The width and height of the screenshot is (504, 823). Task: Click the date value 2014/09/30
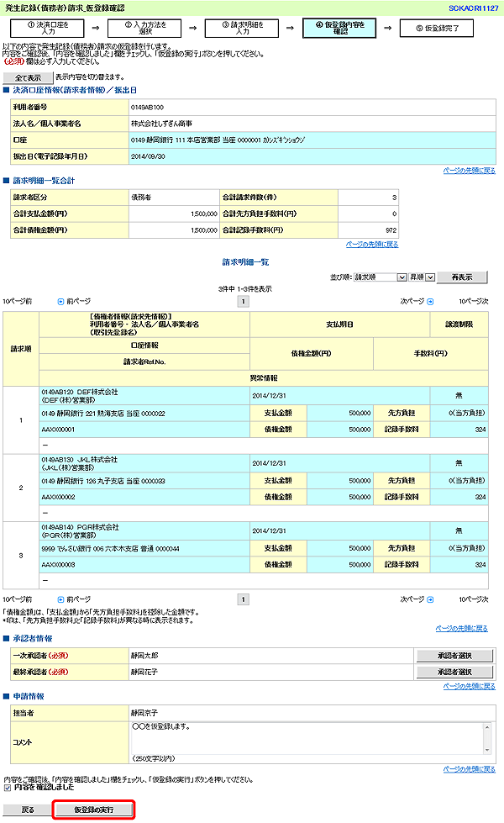(148, 156)
